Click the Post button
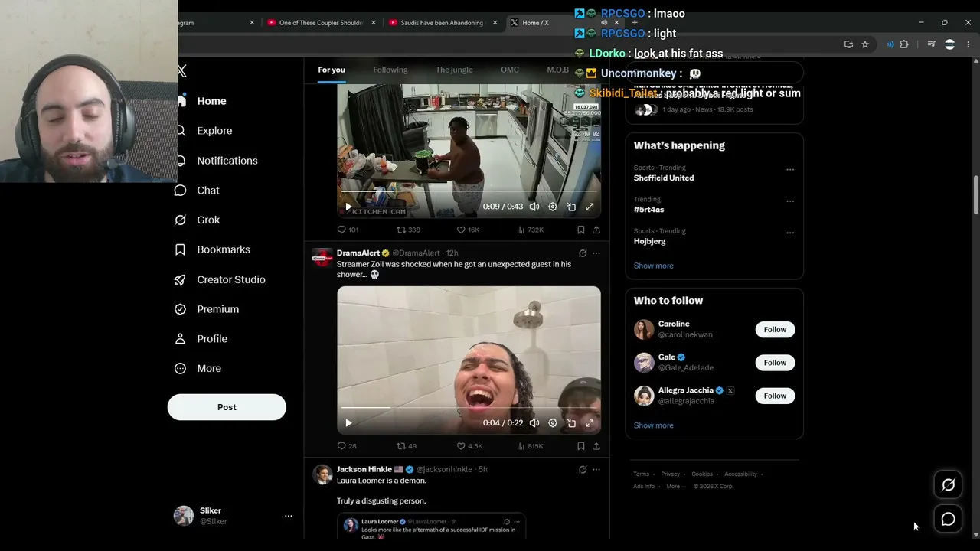This screenshot has width=980, height=551. tap(227, 407)
